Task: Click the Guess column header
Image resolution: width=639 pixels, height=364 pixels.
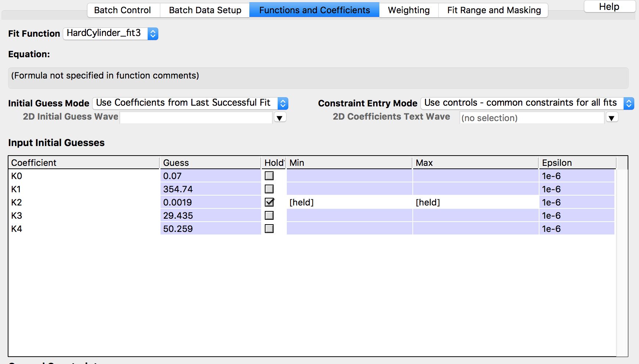Action: [x=210, y=163]
